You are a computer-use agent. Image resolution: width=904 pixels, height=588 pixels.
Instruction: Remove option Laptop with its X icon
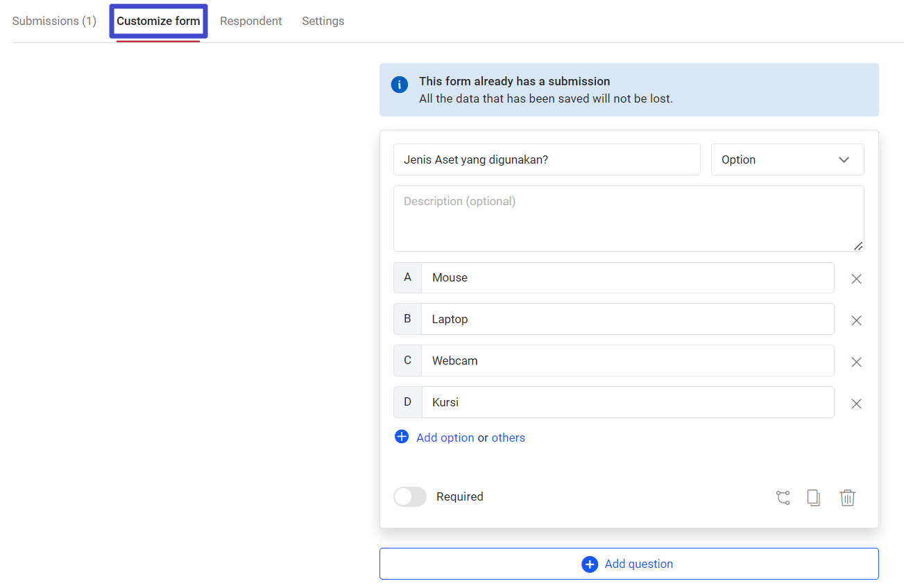pyautogui.click(x=856, y=320)
